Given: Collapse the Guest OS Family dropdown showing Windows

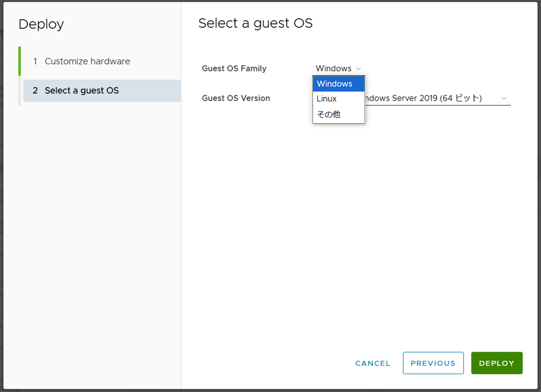Looking at the screenshot, I should [x=334, y=69].
